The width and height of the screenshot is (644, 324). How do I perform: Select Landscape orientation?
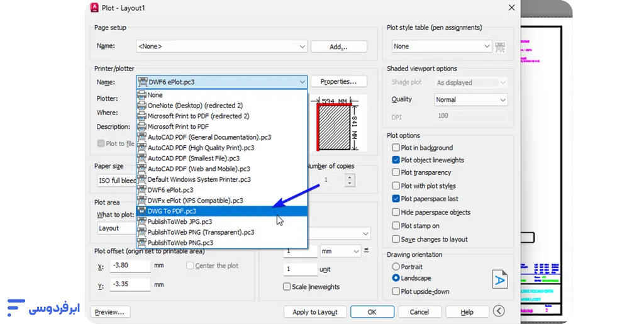[x=396, y=278]
